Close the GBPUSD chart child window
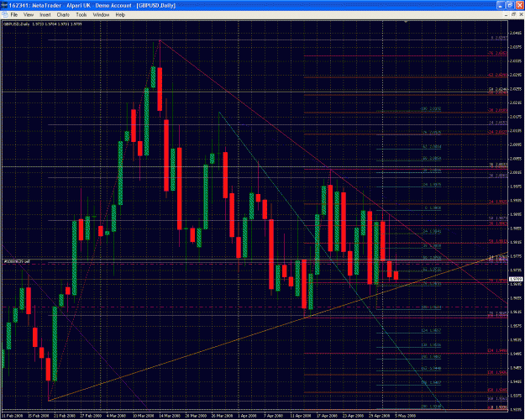The height and width of the screenshot is (420, 525). (x=521, y=15)
